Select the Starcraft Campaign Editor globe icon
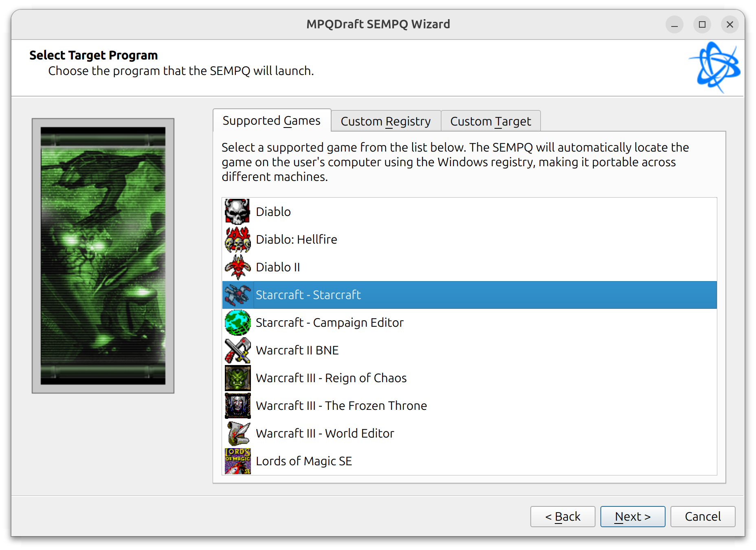The image size is (756, 550). tap(237, 322)
